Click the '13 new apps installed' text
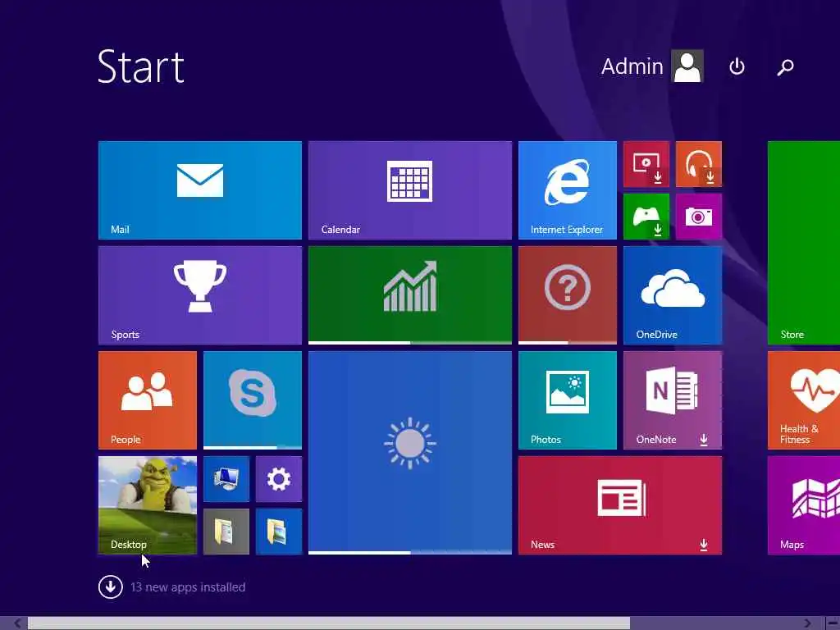This screenshot has width=840, height=630. pos(188,587)
